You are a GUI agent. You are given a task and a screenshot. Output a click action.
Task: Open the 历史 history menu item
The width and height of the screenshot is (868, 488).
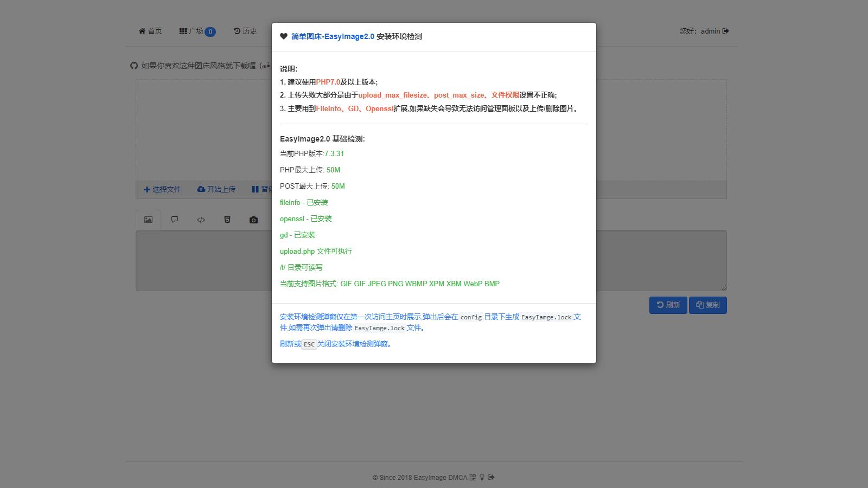click(245, 31)
